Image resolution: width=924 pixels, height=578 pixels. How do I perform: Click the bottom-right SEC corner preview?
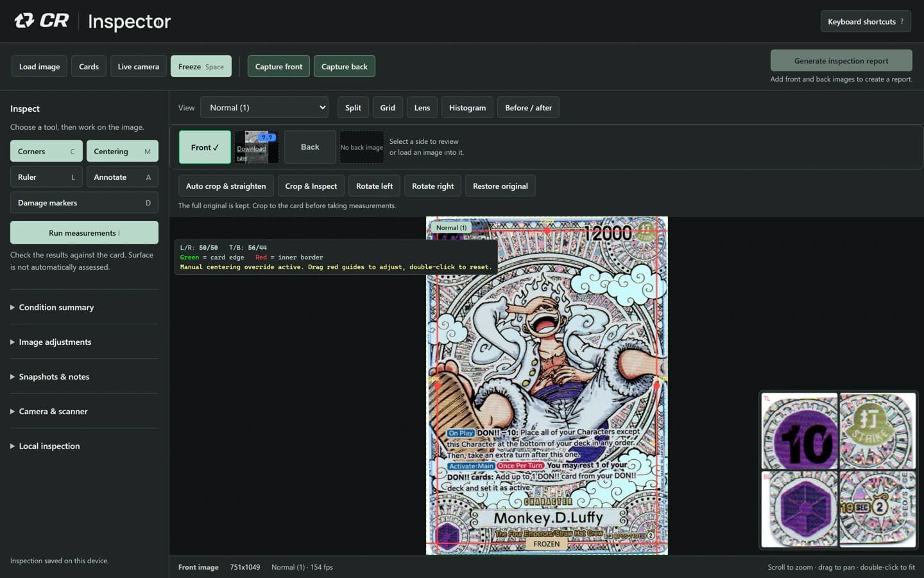click(x=877, y=509)
